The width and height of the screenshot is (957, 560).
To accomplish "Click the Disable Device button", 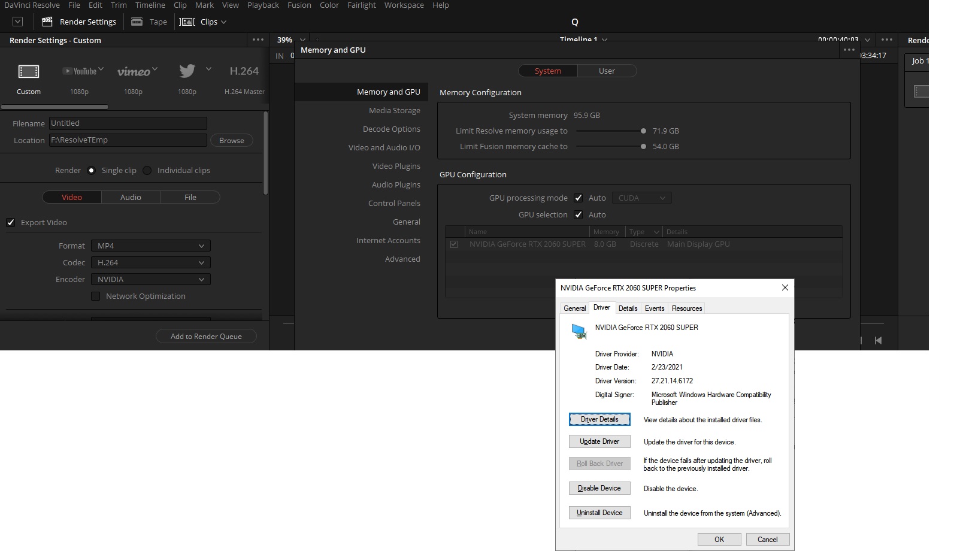I will (599, 488).
